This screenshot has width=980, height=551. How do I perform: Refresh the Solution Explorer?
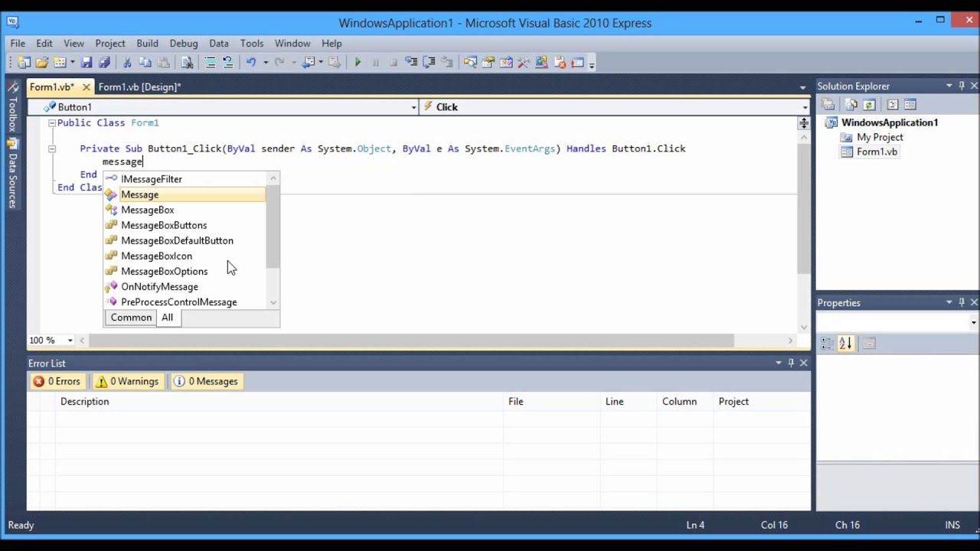point(869,105)
